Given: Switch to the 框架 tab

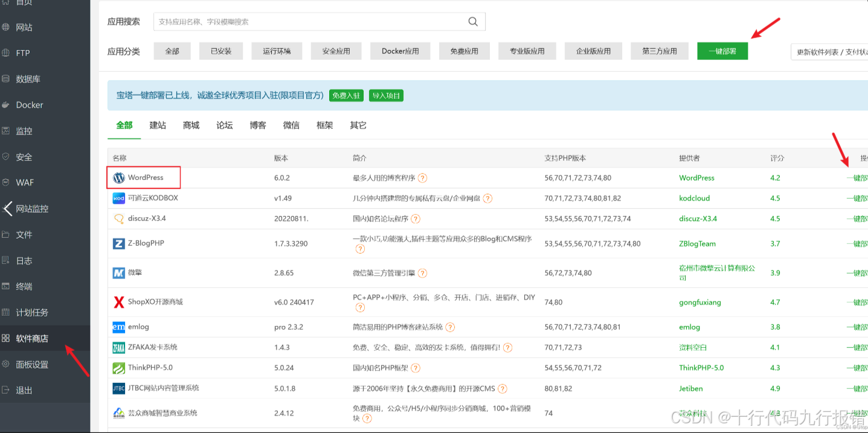Looking at the screenshot, I should [325, 125].
